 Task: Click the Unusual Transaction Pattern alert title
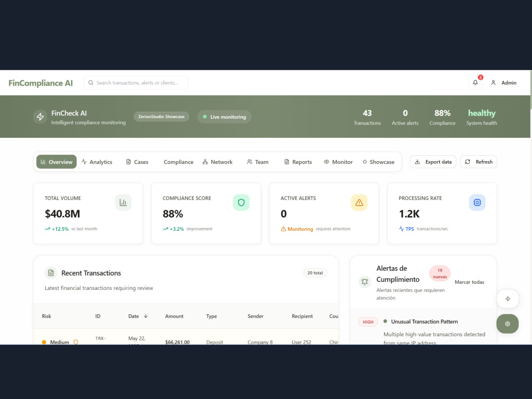425,322
